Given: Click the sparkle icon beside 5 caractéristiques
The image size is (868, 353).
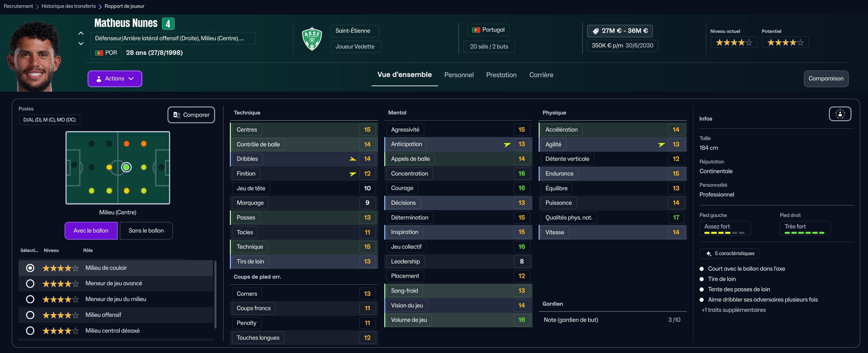Looking at the screenshot, I should click(708, 254).
